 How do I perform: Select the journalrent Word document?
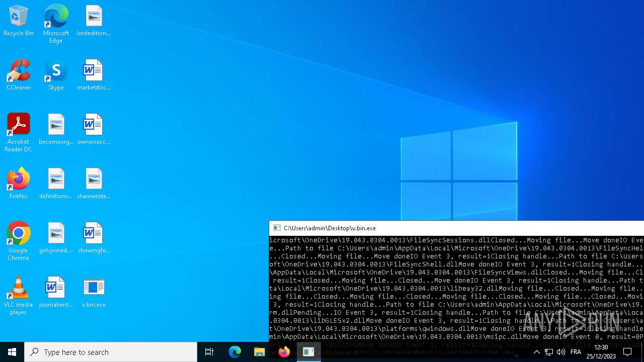(56, 293)
